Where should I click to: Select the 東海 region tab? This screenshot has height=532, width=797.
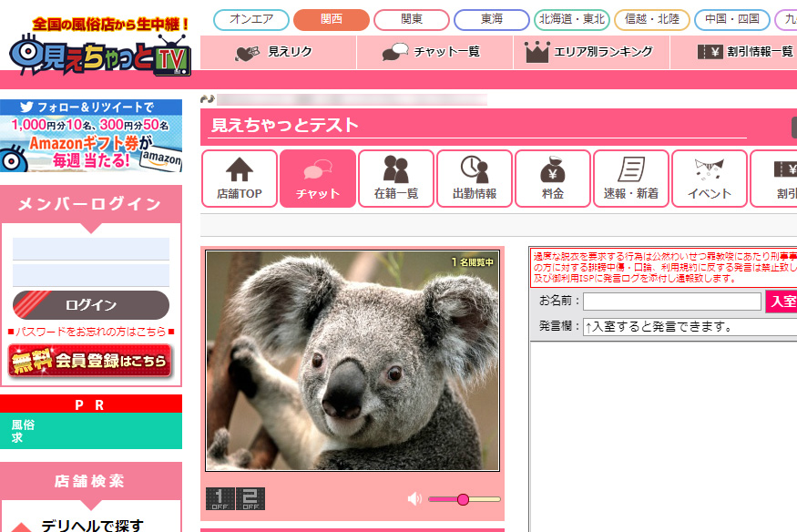(492, 19)
